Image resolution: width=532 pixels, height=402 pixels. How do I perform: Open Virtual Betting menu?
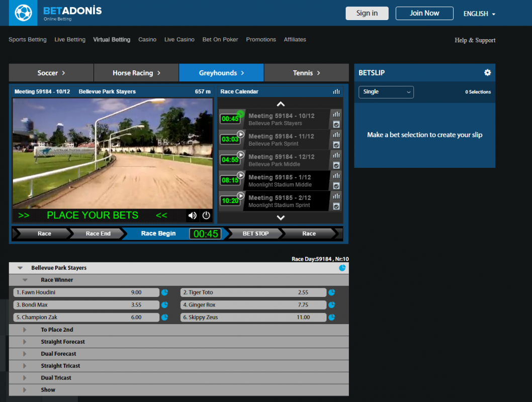[x=112, y=40]
